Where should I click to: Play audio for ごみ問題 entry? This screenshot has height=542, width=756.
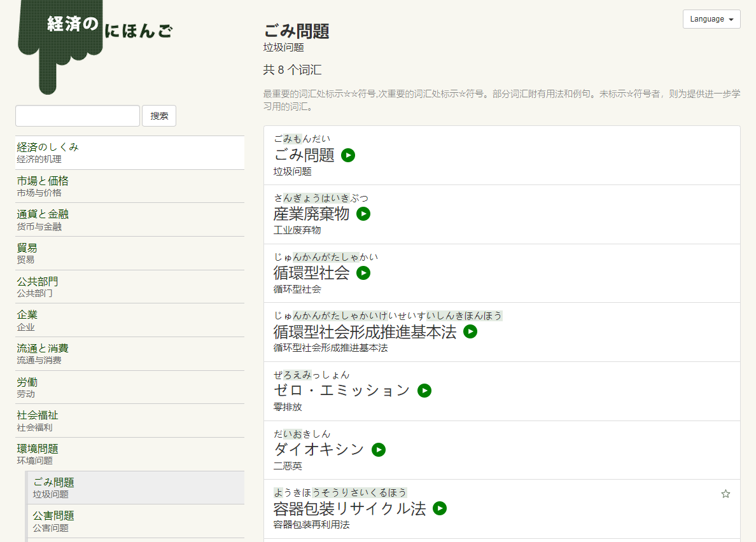coord(348,155)
